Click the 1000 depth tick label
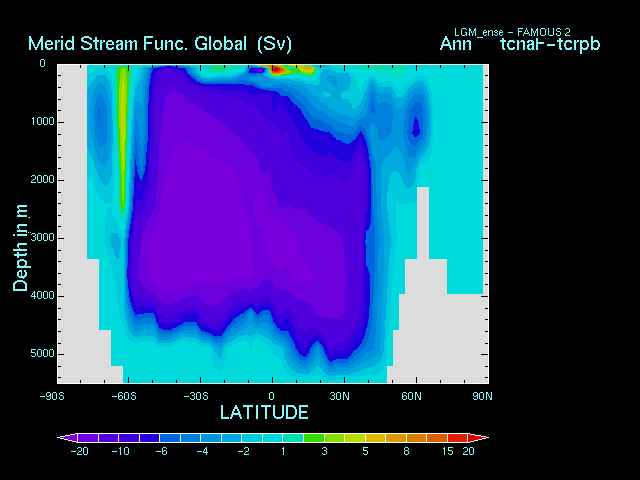Viewport: 640px width, 480px height. (42, 122)
